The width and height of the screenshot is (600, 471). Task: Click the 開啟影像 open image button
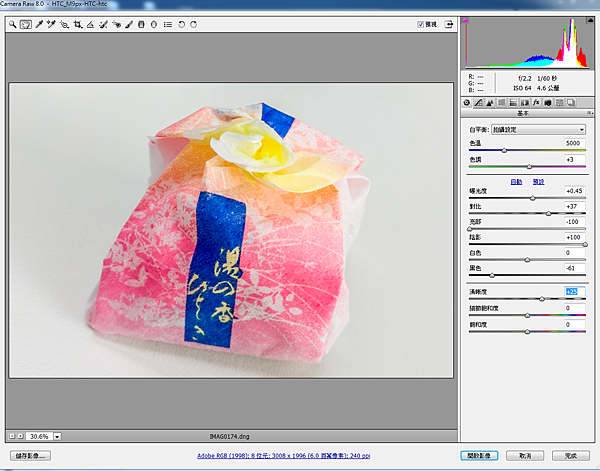pyautogui.click(x=479, y=456)
